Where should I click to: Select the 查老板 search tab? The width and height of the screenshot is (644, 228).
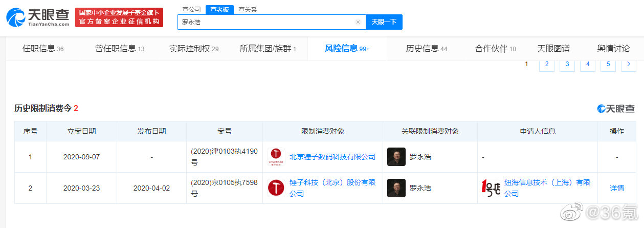pos(220,9)
